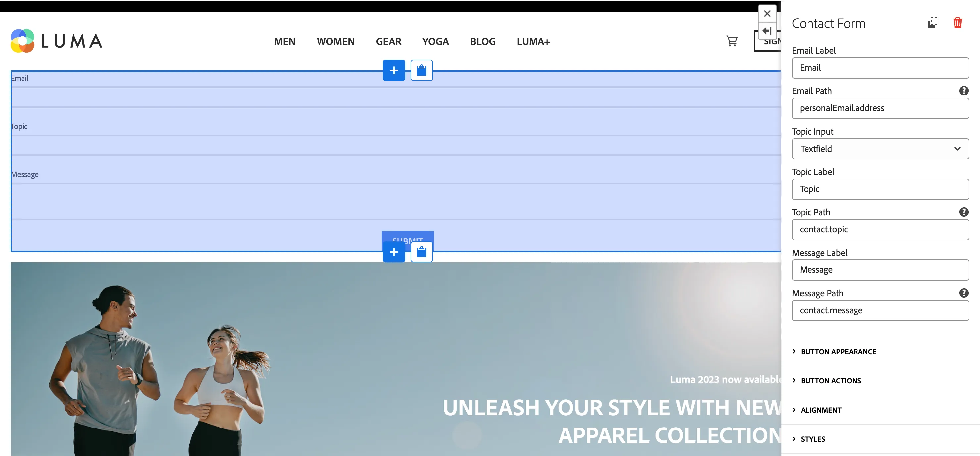
Task: Click the Luma logo
Action: point(57,41)
